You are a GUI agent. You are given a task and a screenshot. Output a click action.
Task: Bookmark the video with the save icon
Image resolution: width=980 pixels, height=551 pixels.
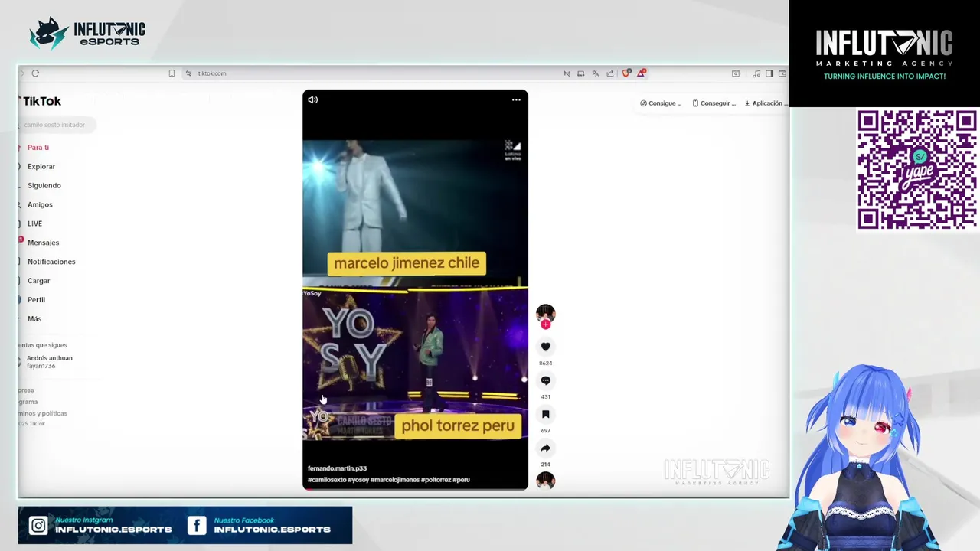point(545,414)
